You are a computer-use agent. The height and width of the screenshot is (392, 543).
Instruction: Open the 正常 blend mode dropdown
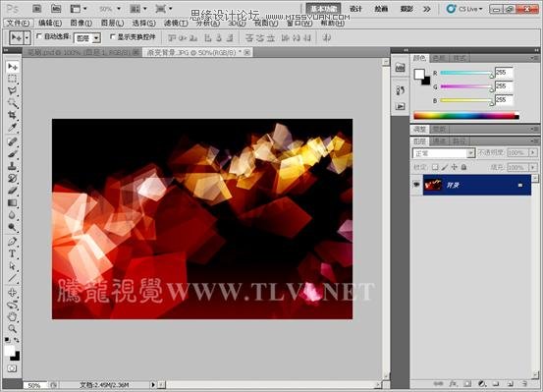coord(443,153)
